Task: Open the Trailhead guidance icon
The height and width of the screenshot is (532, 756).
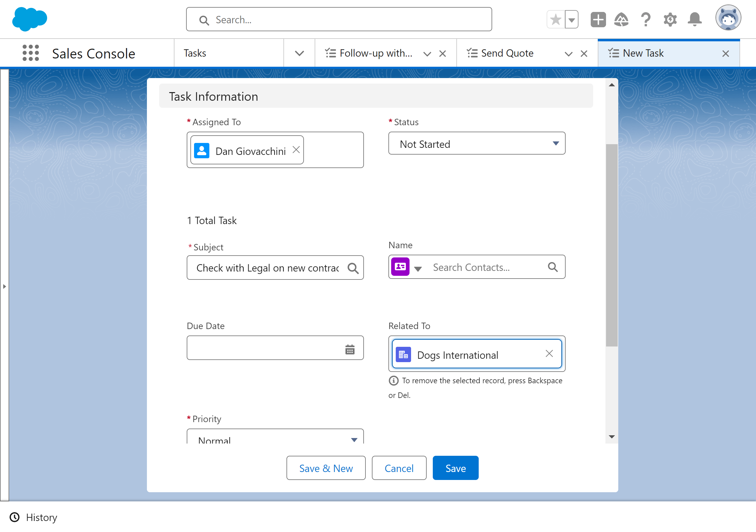Action: [x=621, y=19]
